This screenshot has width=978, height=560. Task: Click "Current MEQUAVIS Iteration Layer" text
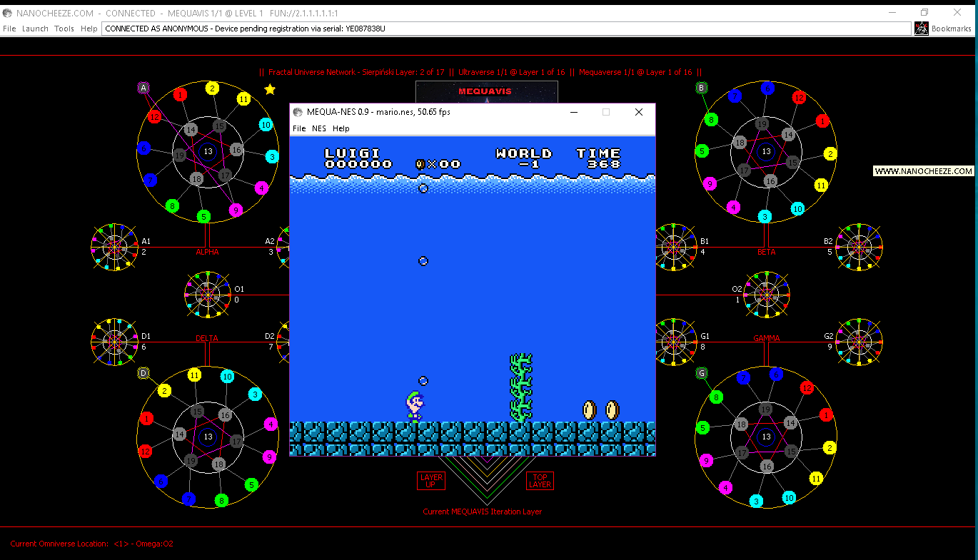coord(483,511)
